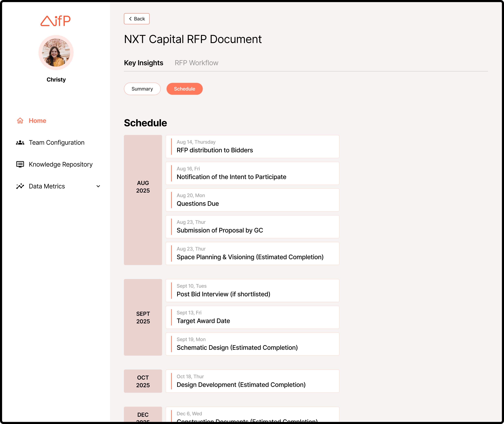Image resolution: width=504 pixels, height=424 pixels.
Task: Select the Schedule pill button
Action: 184,89
